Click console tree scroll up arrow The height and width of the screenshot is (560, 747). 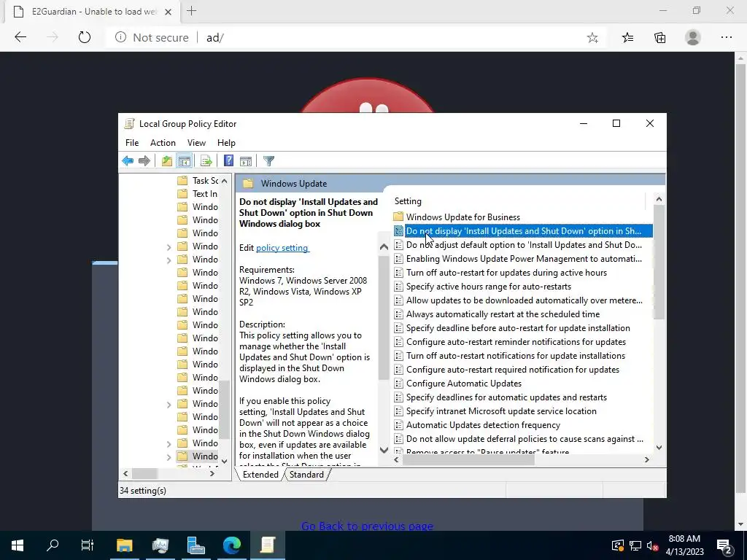[225, 181]
